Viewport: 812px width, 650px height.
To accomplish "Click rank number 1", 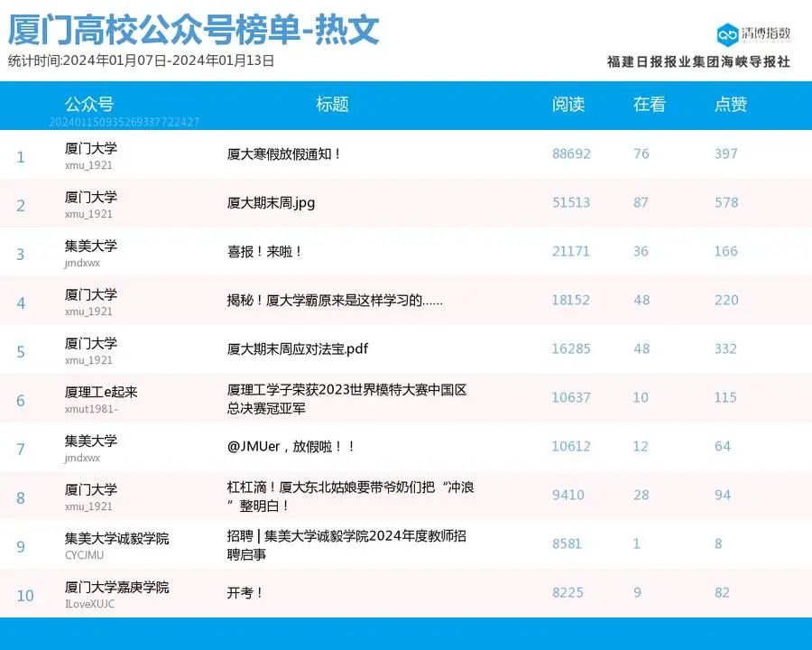I will 21,157.
